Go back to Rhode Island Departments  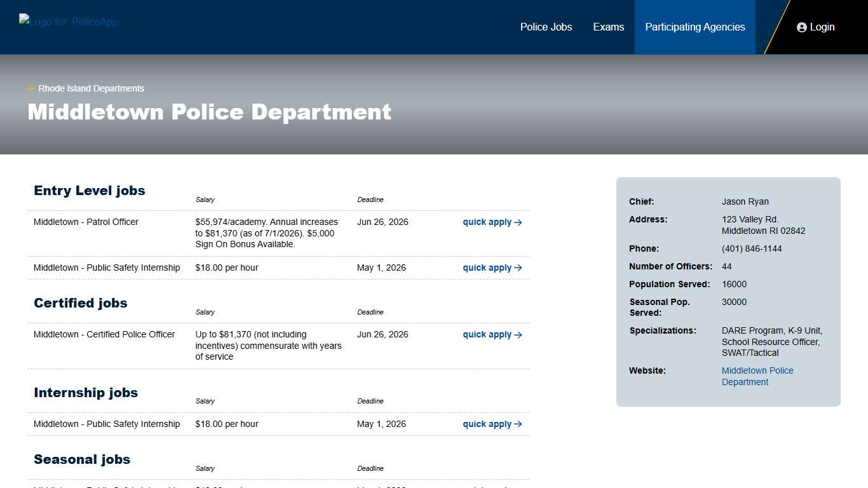pos(90,88)
